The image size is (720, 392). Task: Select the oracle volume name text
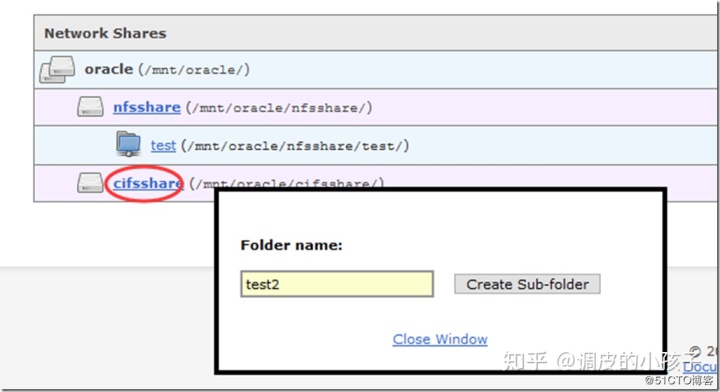[109, 69]
